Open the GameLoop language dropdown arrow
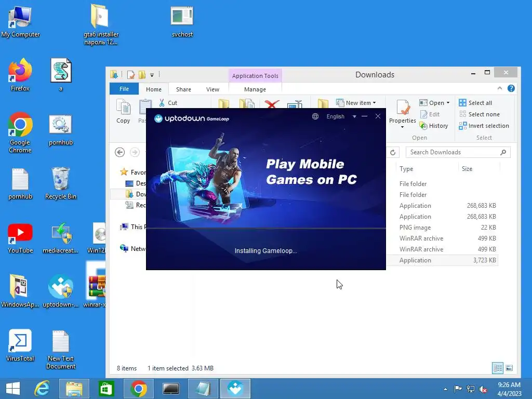Screen dimensions: 532x399 pos(354,117)
